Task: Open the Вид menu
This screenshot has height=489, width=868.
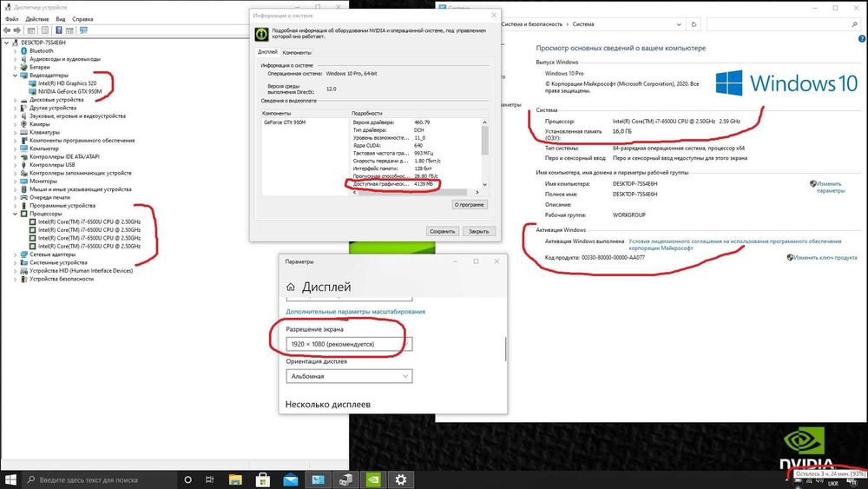Action: [61, 19]
